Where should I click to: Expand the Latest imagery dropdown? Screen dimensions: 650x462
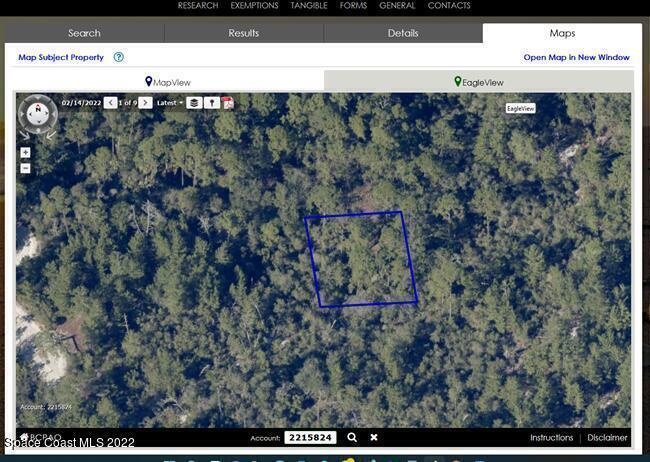[170, 103]
